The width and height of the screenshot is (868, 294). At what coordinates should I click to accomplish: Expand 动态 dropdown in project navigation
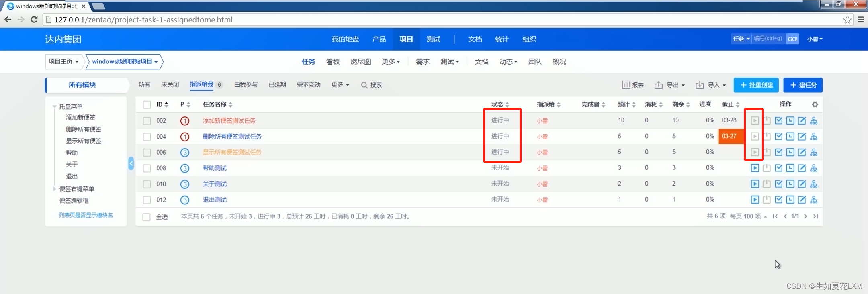tap(508, 61)
